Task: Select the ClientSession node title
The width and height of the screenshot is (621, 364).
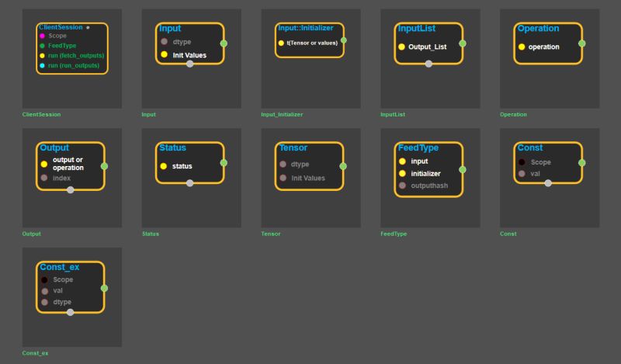Action: 61,27
